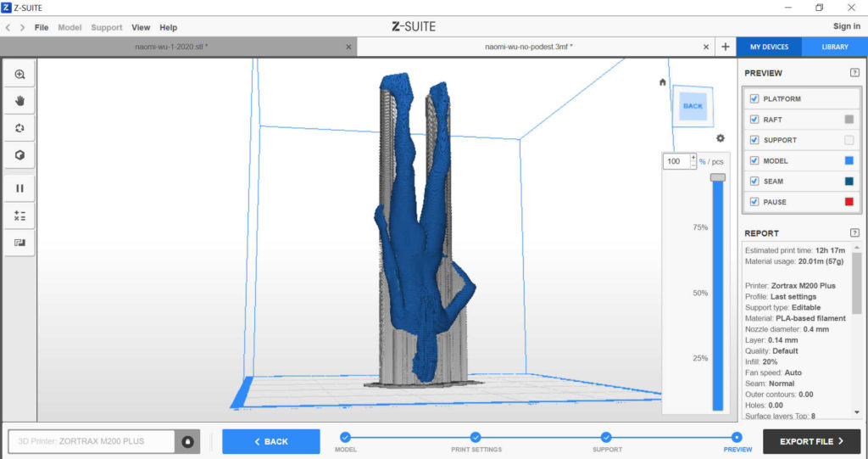Open the Support menu

106,27
